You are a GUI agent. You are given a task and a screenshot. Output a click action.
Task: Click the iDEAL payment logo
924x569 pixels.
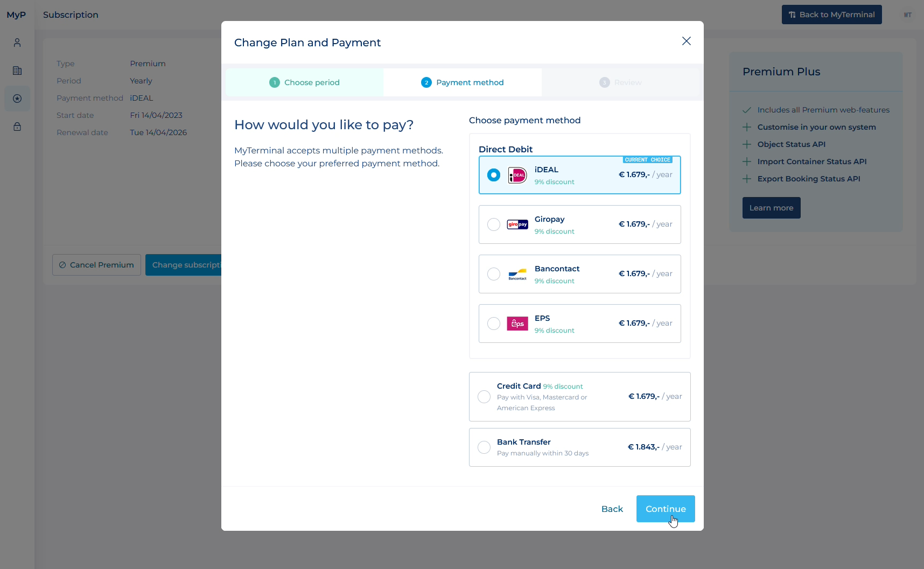pos(517,175)
